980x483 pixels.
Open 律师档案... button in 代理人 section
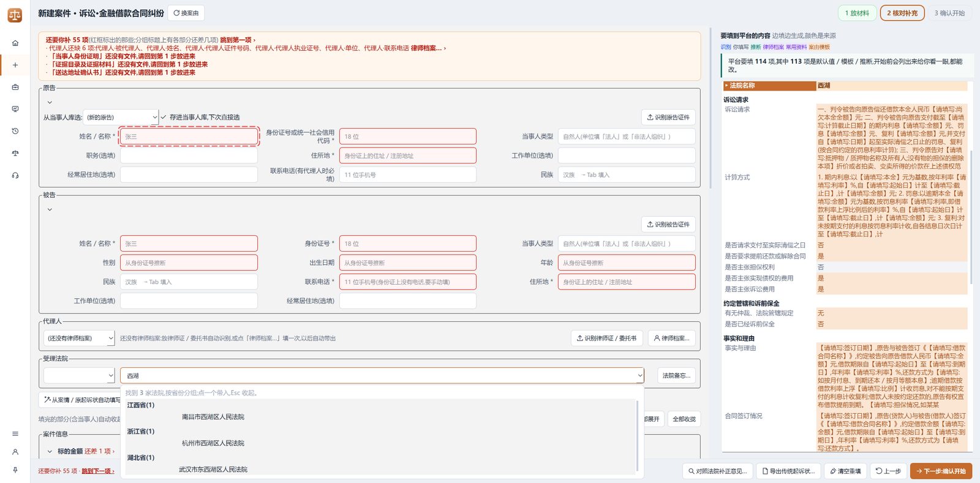coord(671,338)
